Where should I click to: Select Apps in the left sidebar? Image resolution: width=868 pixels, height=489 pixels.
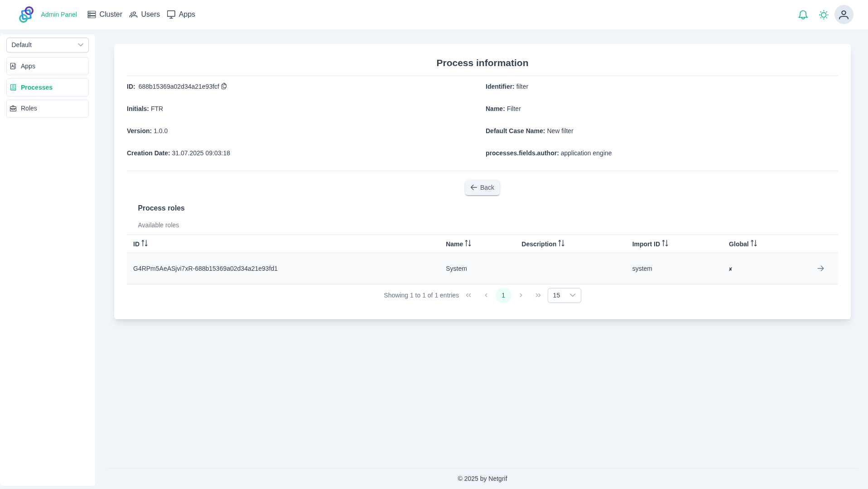point(48,66)
